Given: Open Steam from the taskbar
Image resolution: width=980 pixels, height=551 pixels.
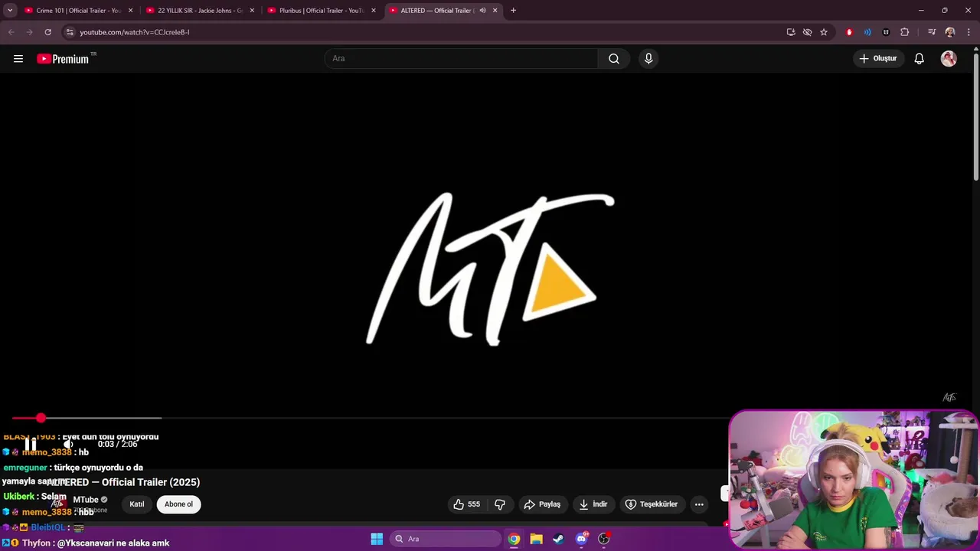Looking at the screenshot, I should (x=558, y=539).
